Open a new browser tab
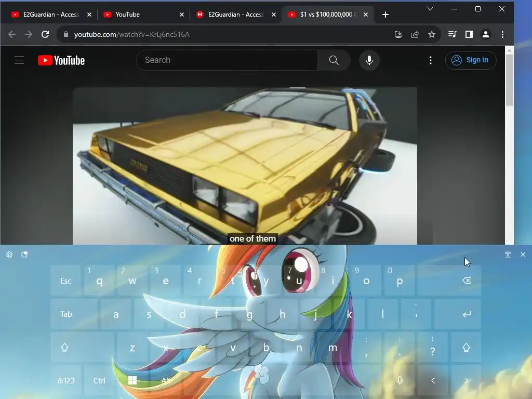532x399 pixels. pos(385,15)
